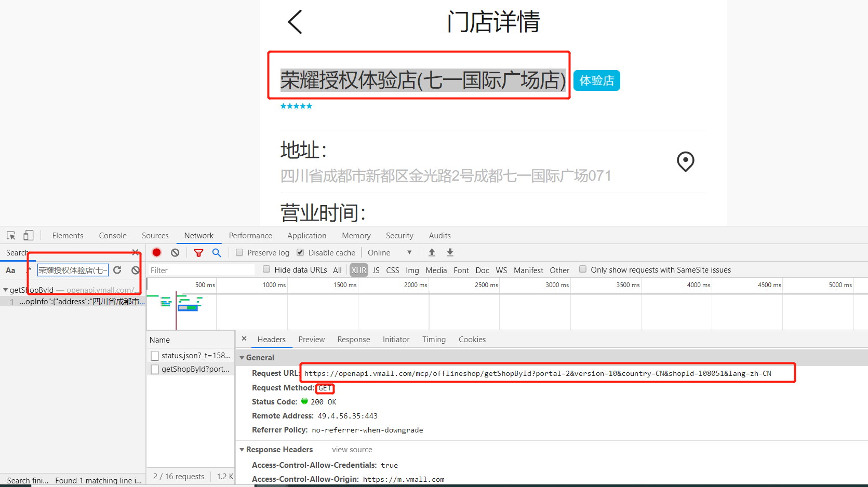Viewport: 868px width, 487px height.
Task: Enable Only show requests with SameSite issues
Action: tap(583, 269)
